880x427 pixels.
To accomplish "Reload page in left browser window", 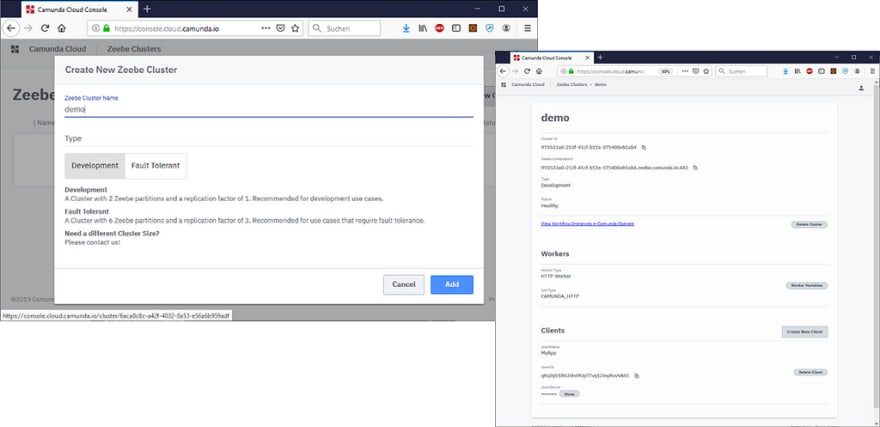I will click(45, 28).
